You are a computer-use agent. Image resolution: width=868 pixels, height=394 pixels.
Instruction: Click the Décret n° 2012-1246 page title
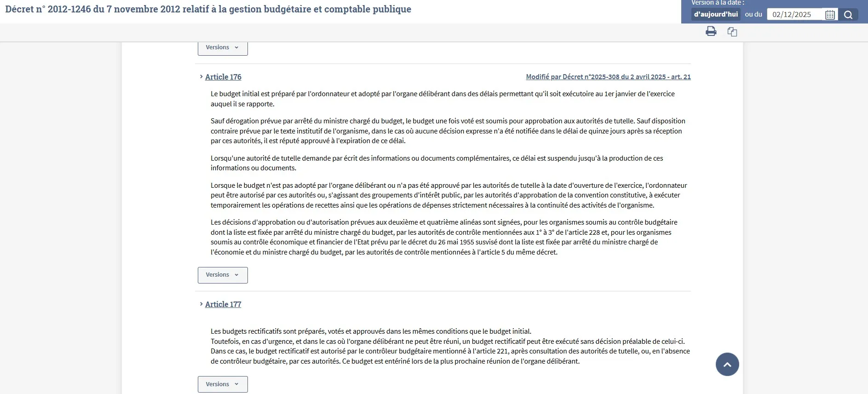coord(208,9)
